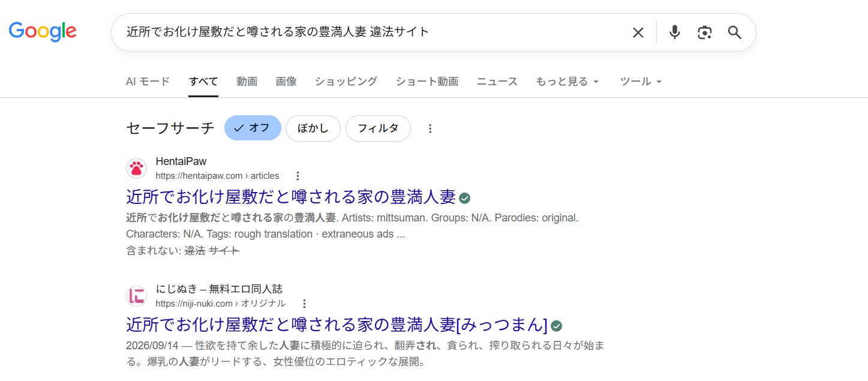Select SafeSearch ぼかし option
The height and width of the screenshot is (381, 868).
click(313, 128)
